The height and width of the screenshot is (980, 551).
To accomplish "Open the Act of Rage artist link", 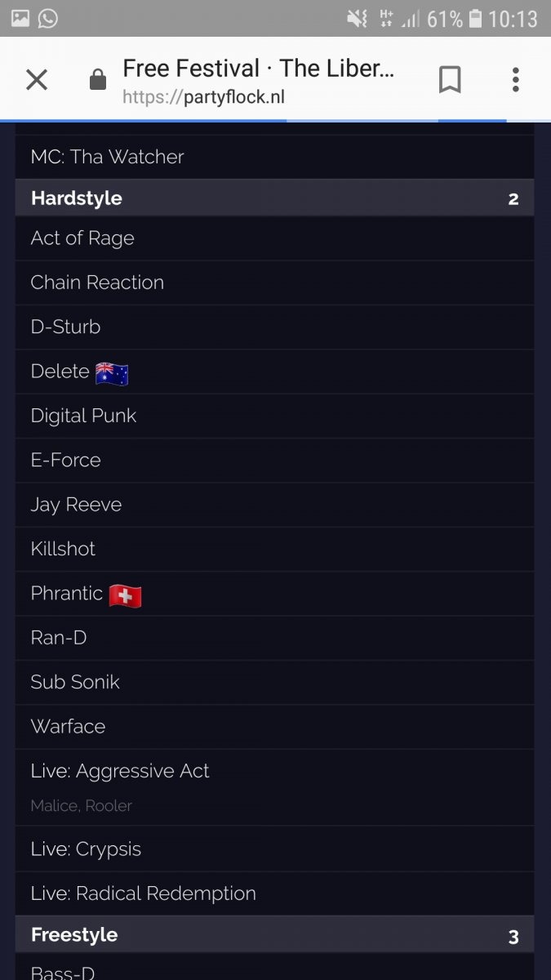I will 82,238.
